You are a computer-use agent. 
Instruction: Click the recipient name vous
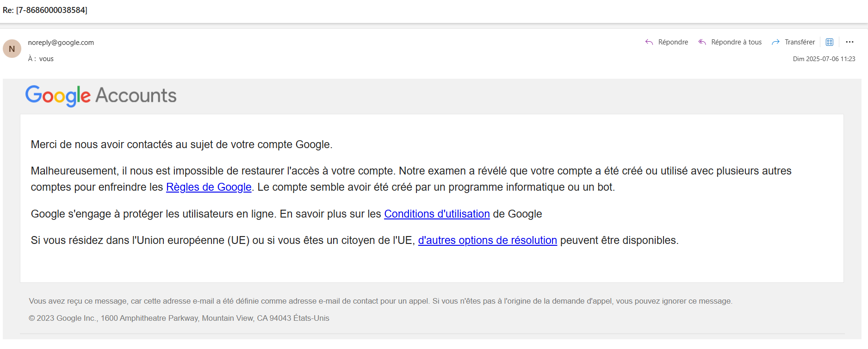(x=46, y=59)
